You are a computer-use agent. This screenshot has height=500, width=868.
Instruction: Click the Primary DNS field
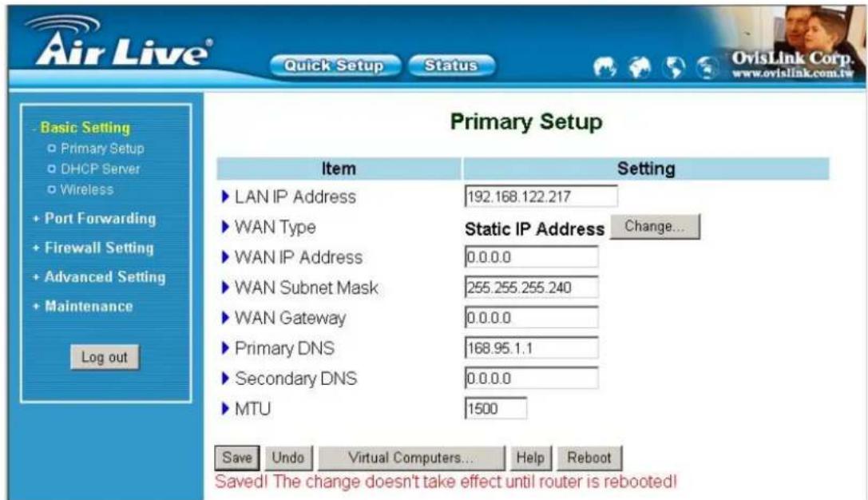[x=532, y=347]
